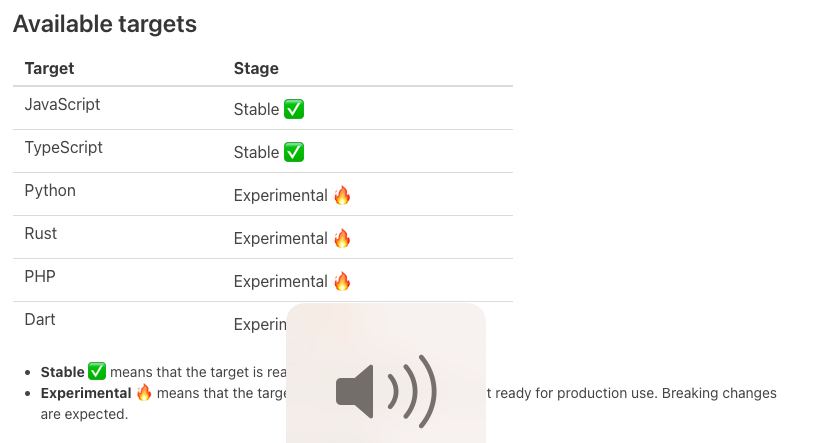Click the fire emoji beside Experimental legend
Screen dimensions: 816x443
[x=144, y=393]
